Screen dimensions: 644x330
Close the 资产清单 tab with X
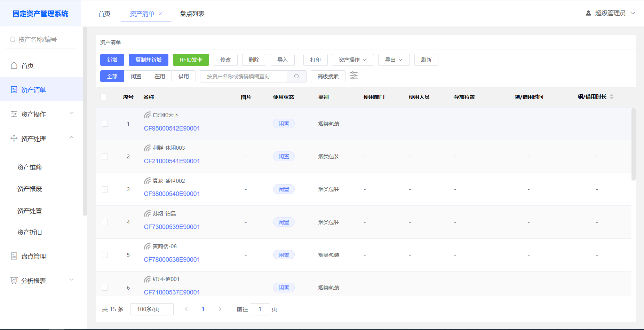click(x=160, y=14)
